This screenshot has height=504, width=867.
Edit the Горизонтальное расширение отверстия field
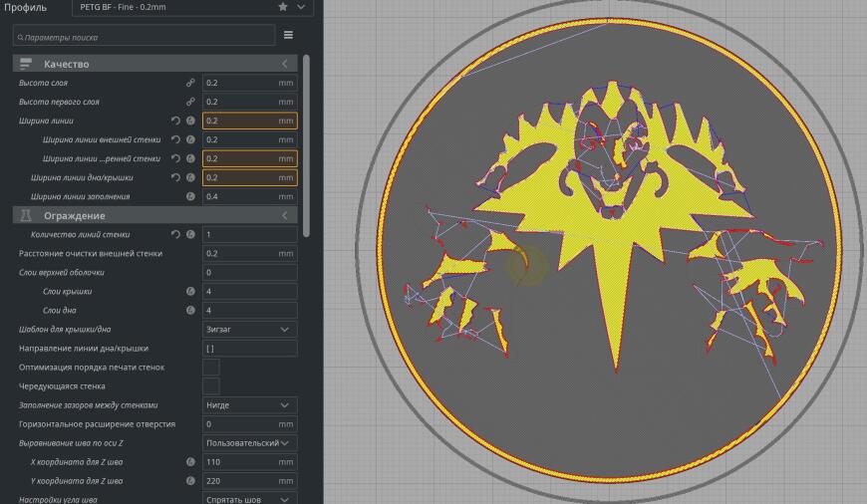(x=249, y=424)
